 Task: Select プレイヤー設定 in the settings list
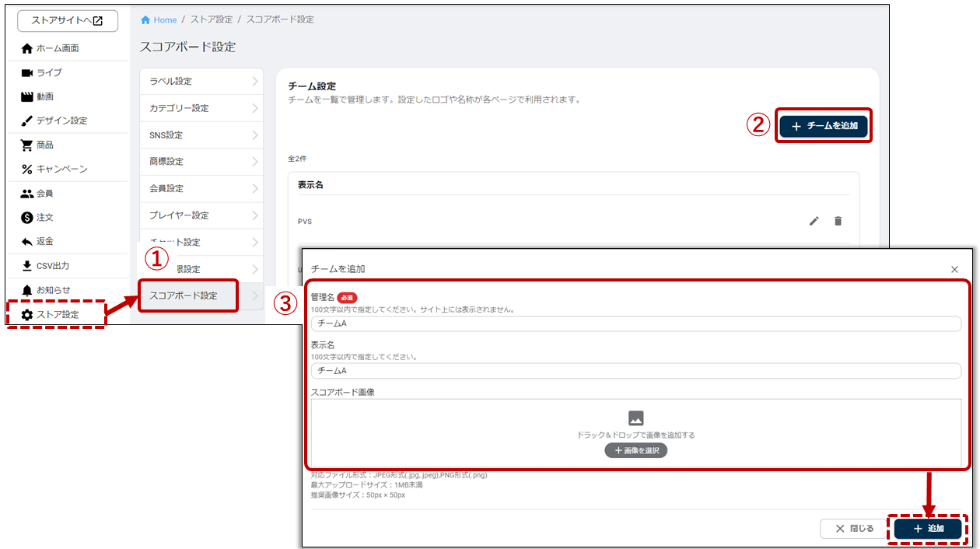click(202, 215)
